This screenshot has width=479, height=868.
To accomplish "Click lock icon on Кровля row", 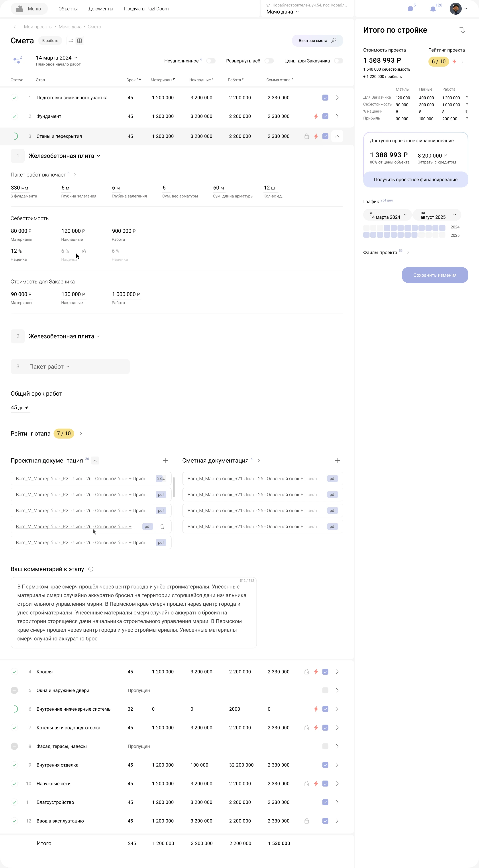I will (306, 672).
